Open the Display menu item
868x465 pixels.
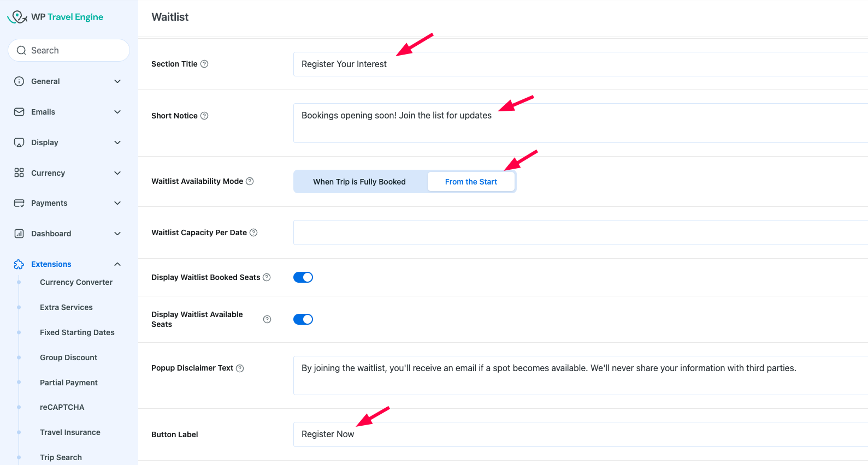pos(45,142)
